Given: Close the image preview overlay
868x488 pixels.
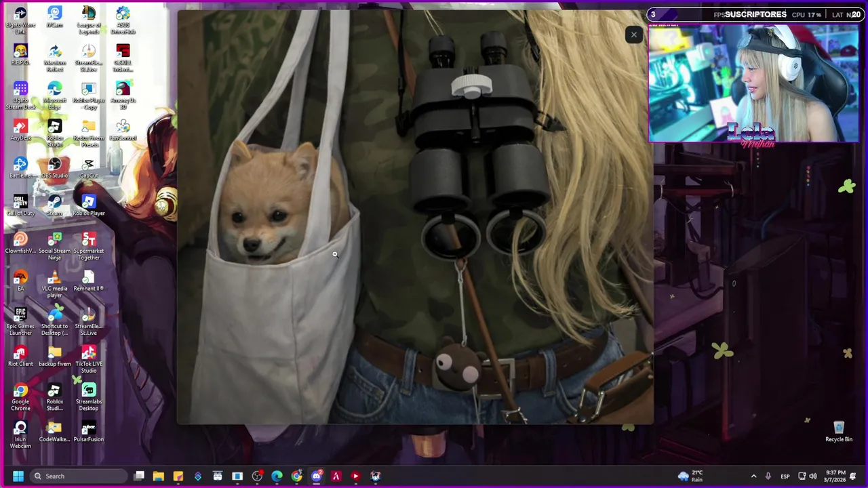Looking at the screenshot, I should click(x=633, y=35).
